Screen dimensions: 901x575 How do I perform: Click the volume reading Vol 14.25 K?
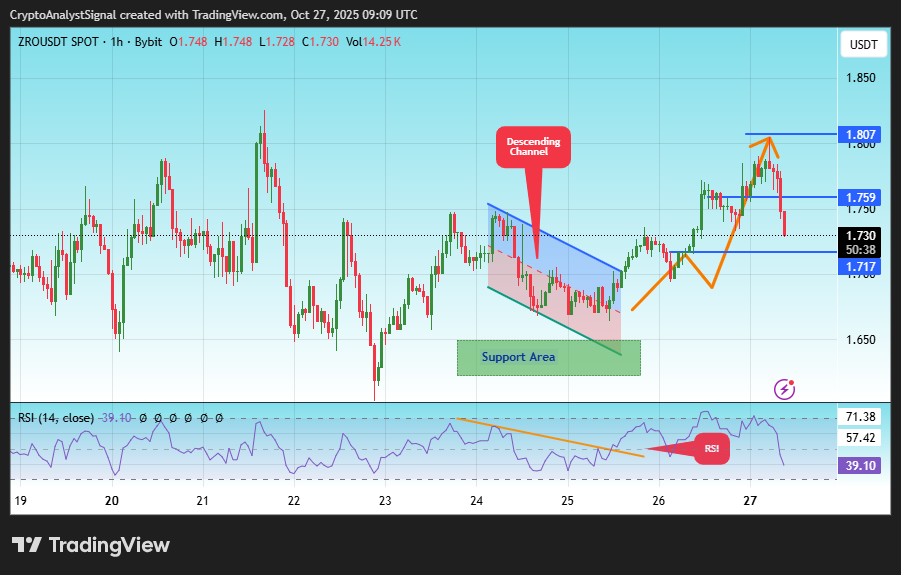[x=374, y=42]
